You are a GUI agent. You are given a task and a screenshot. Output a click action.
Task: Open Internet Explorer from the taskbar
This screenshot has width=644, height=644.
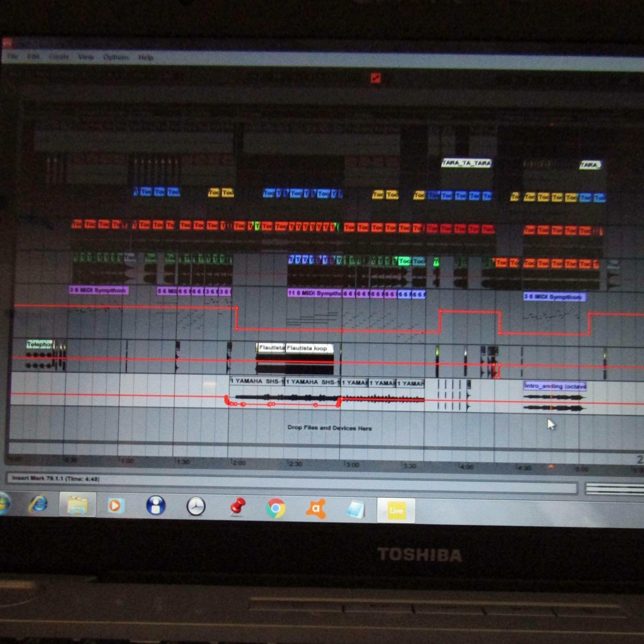38,504
